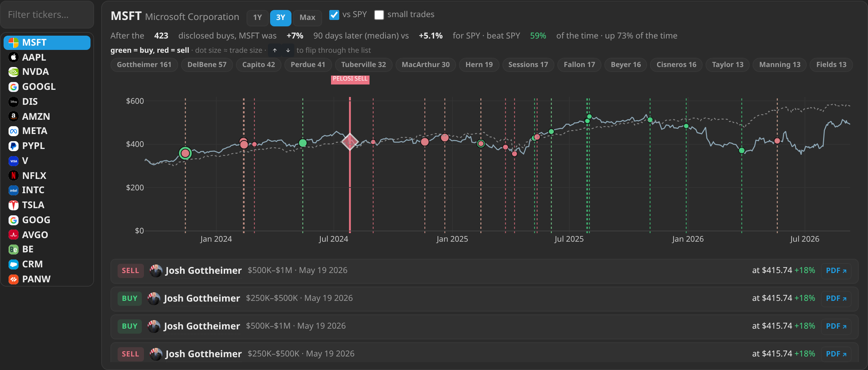Flip to previous trade with up arrow

275,50
